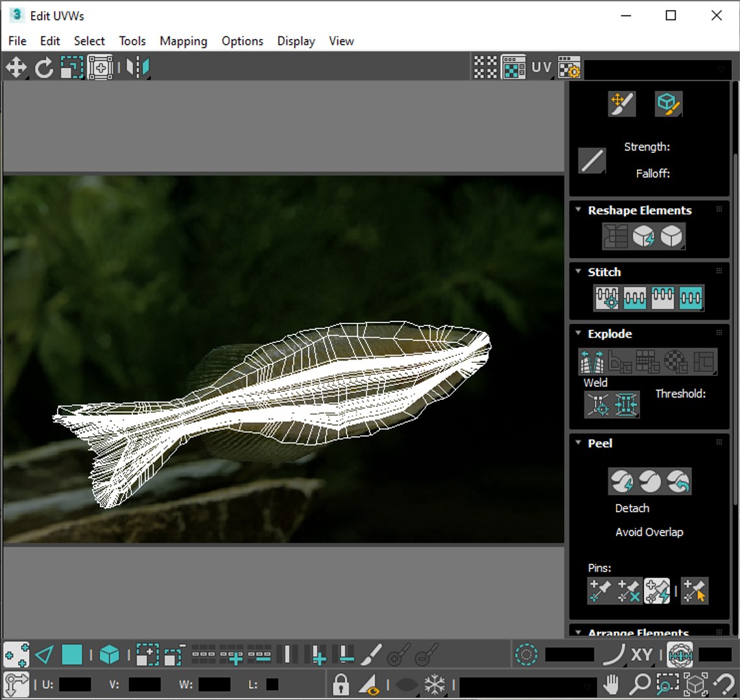740x700 pixels.
Task: Click the Select Pinned vertices cursor icon
Action: coord(695,591)
